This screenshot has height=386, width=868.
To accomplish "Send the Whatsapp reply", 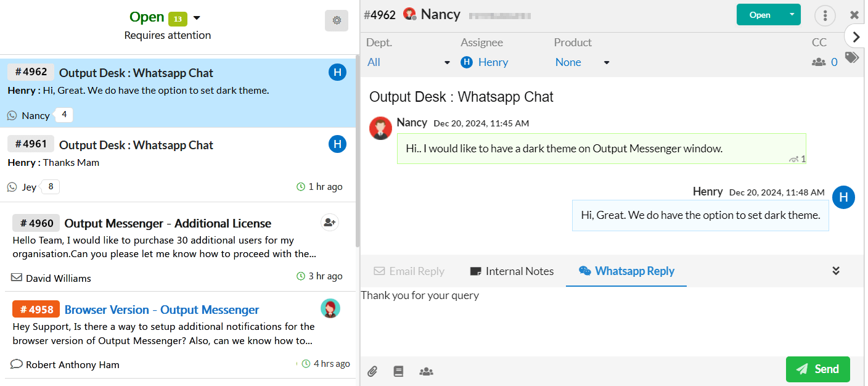I will [x=818, y=369].
